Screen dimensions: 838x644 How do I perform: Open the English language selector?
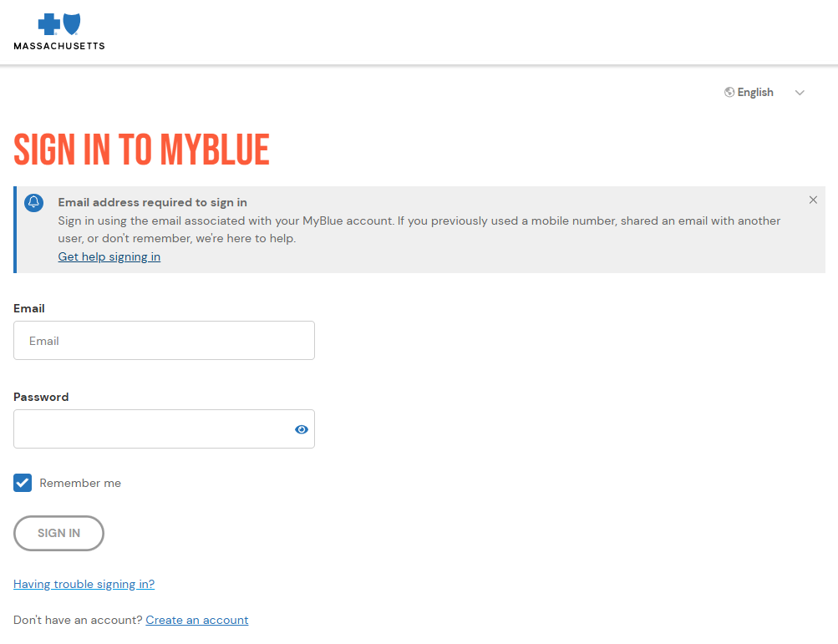pyautogui.click(x=764, y=93)
